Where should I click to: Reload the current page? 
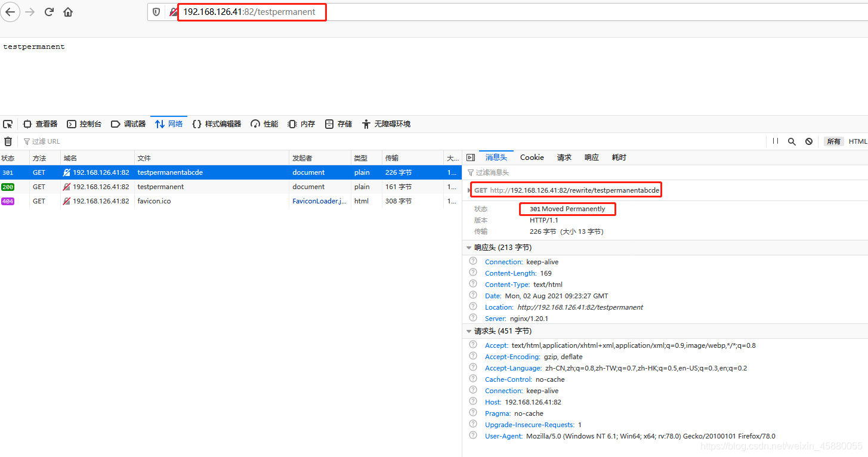pyautogui.click(x=50, y=11)
